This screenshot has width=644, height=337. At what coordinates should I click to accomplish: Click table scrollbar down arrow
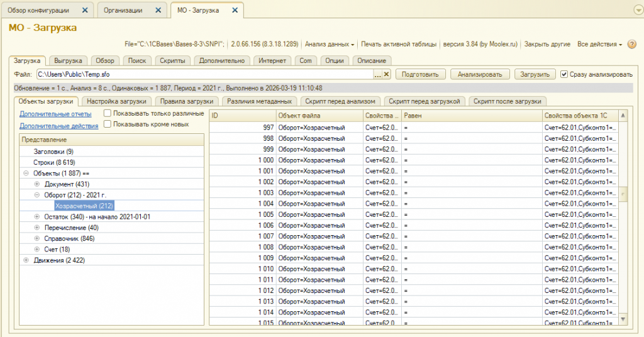pyautogui.click(x=623, y=320)
